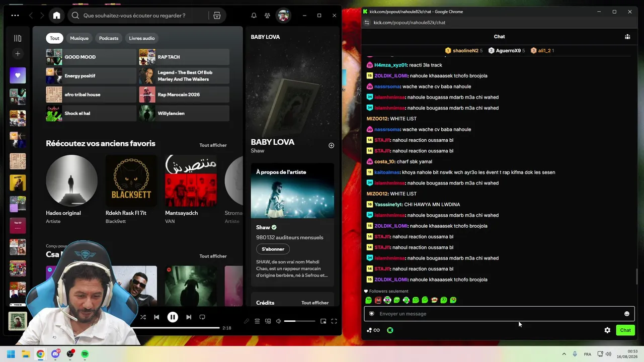Mute the Spotify volume speaker icon
The height and width of the screenshot is (362, 644).
pyautogui.click(x=278, y=321)
